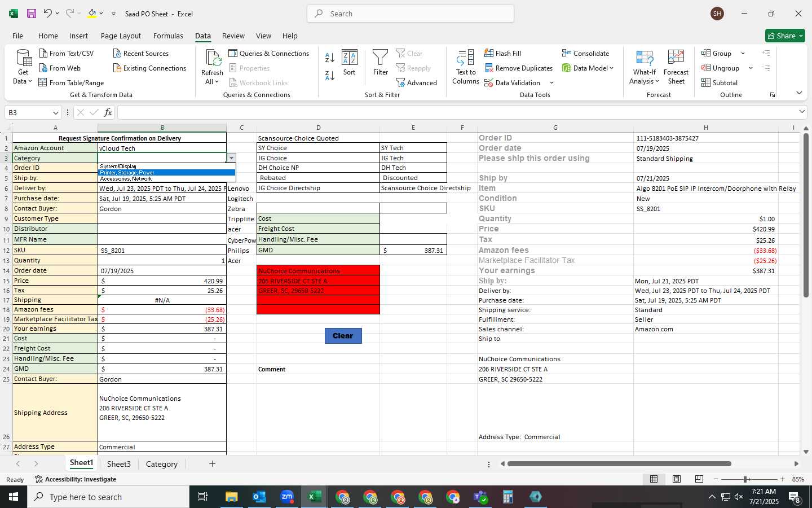Click zoom in plus button
This screenshot has height=508, width=812.
[x=782, y=479]
